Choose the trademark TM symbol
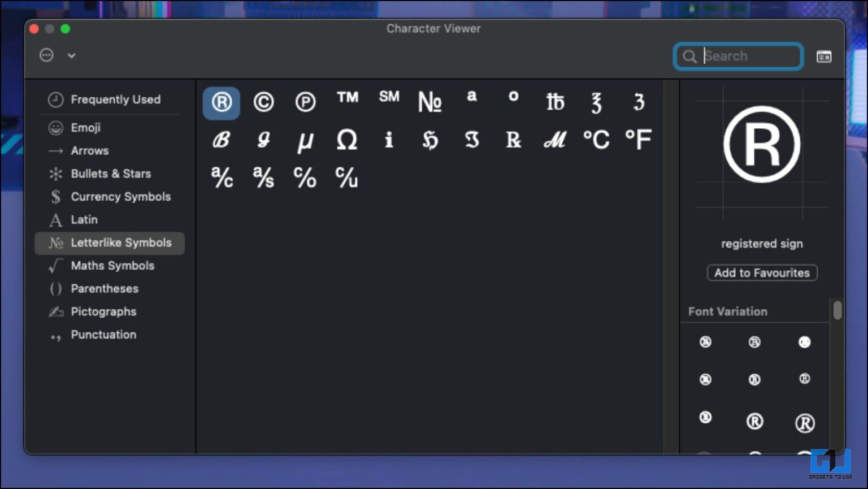This screenshot has height=489, width=868. (x=347, y=99)
